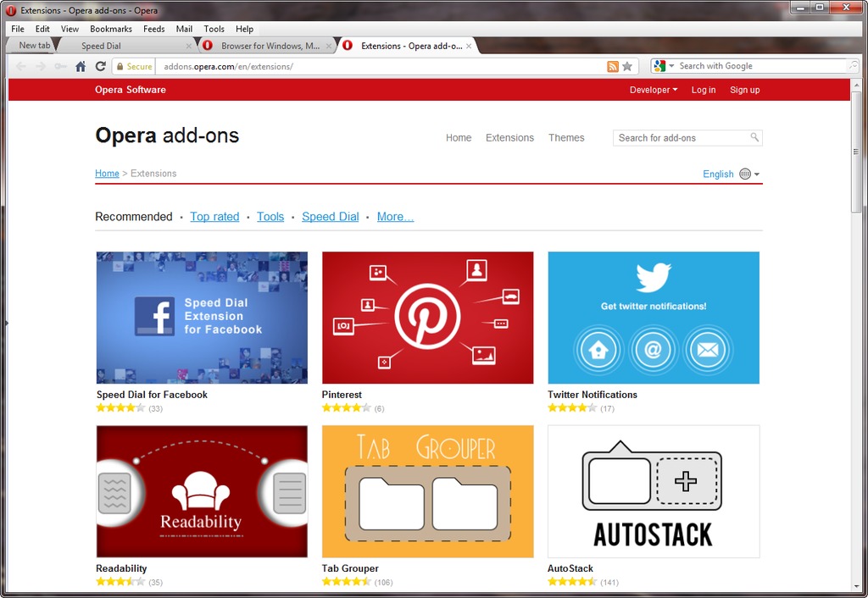This screenshot has height=598, width=868.
Task: Go to Home in site navigation
Action: (x=459, y=138)
